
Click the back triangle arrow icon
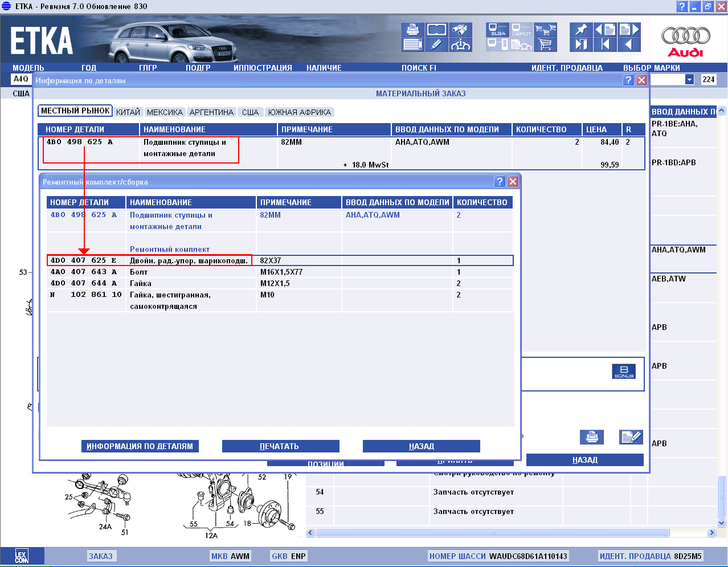pyautogui.click(x=629, y=44)
